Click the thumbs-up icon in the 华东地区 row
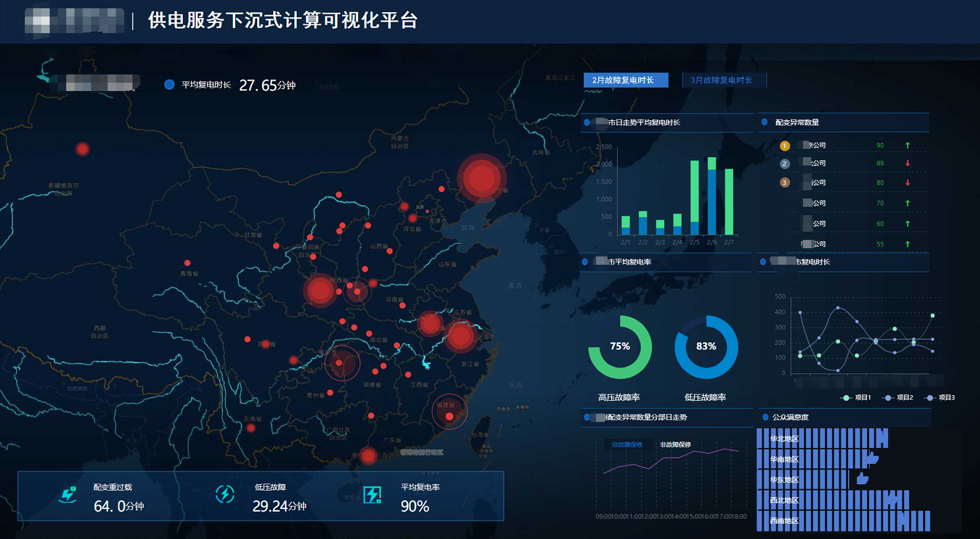Viewport: 980px width, 539px height. pyautogui.click(x=862, y=479)
